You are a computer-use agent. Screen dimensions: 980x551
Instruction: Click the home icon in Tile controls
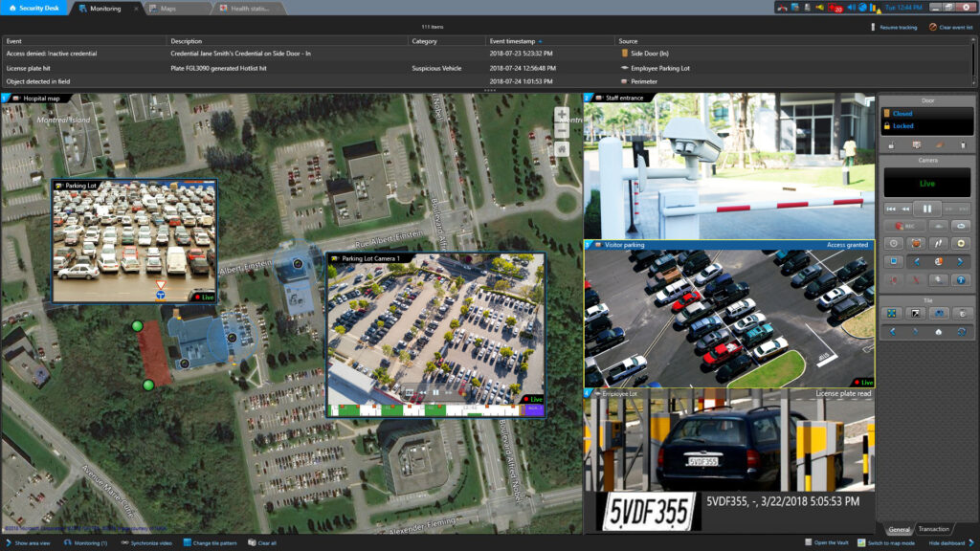pyautogui.click(x=938, y=332)
